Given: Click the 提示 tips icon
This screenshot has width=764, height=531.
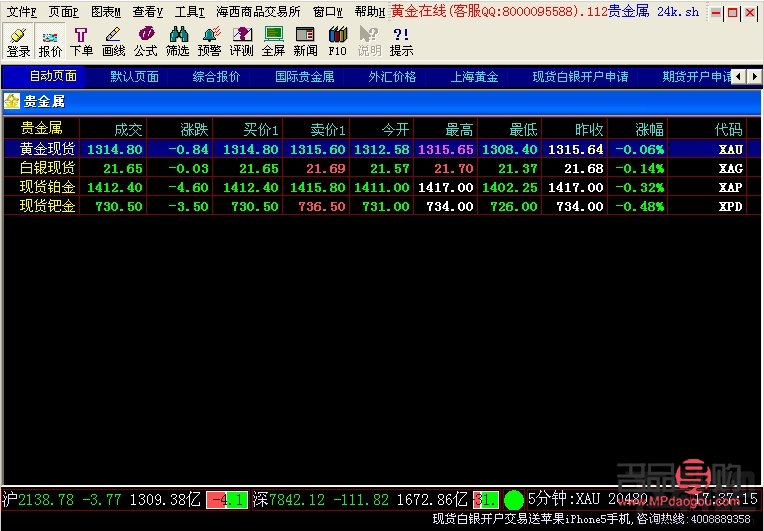Looking at the screenshot, I should point(401,42).
